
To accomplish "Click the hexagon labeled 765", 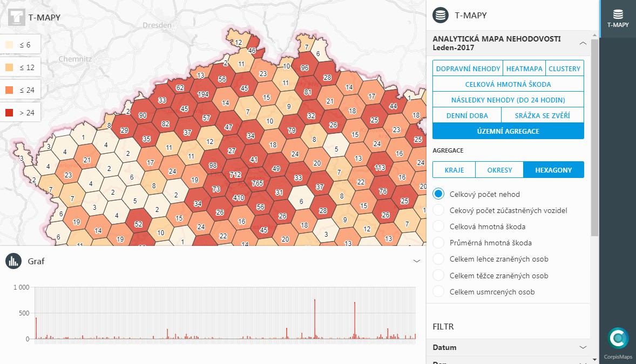I will point(257,183).
